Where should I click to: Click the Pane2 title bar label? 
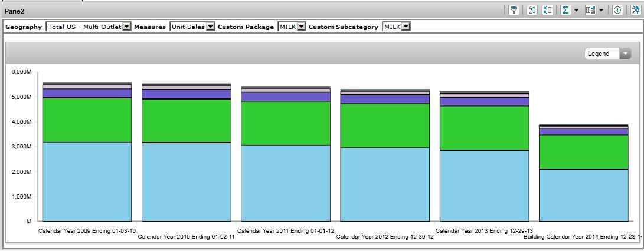(x=15, y=11)
